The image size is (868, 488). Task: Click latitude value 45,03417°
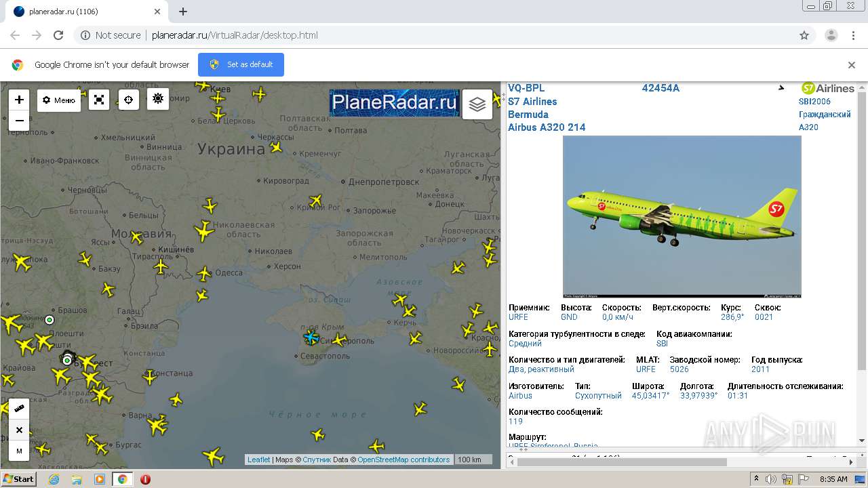click(x=650, y=396)
